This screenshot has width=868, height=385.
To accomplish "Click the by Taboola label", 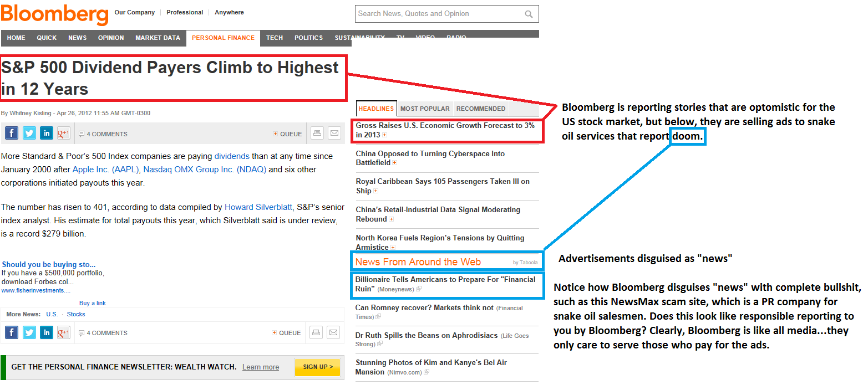I will coord(525,263).
